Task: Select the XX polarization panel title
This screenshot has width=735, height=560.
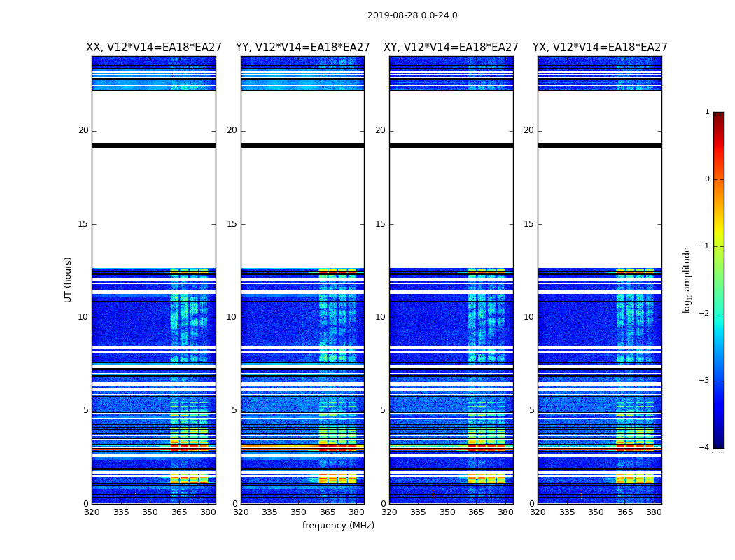Action: point(154,48)
